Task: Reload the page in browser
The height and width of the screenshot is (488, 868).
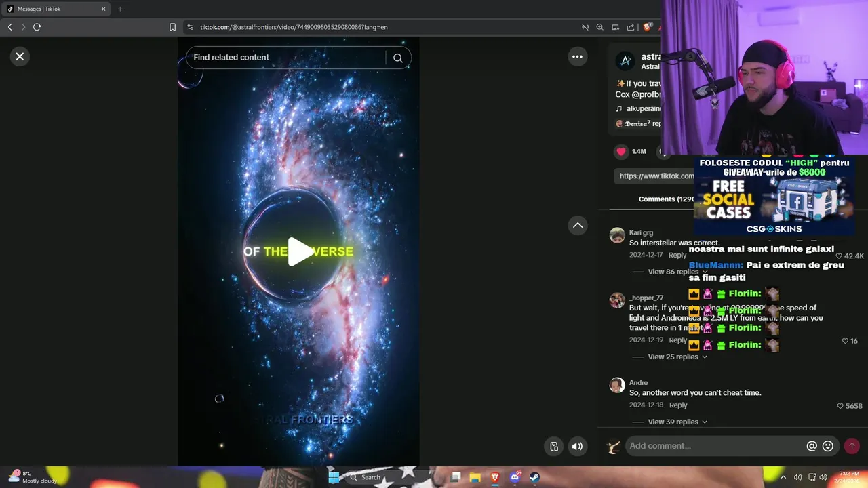Action: point(37,27)
